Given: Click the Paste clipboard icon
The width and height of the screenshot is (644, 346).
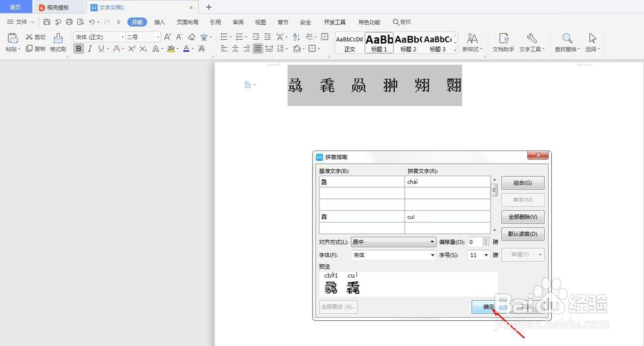Looking at the screenshot, I should pos(13,38).
